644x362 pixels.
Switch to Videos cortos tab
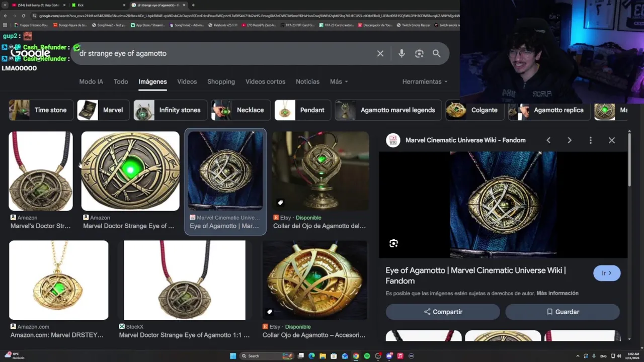coord(265,81)
